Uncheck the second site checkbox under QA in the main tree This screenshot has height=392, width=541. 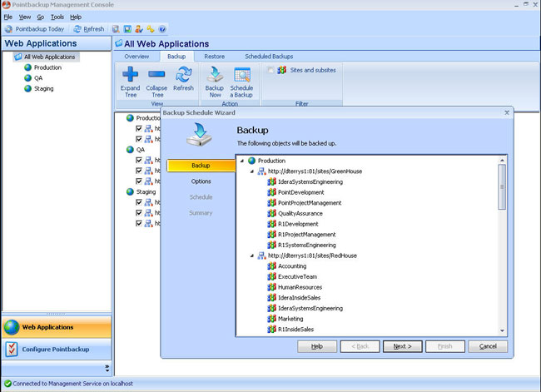point(139,171)
